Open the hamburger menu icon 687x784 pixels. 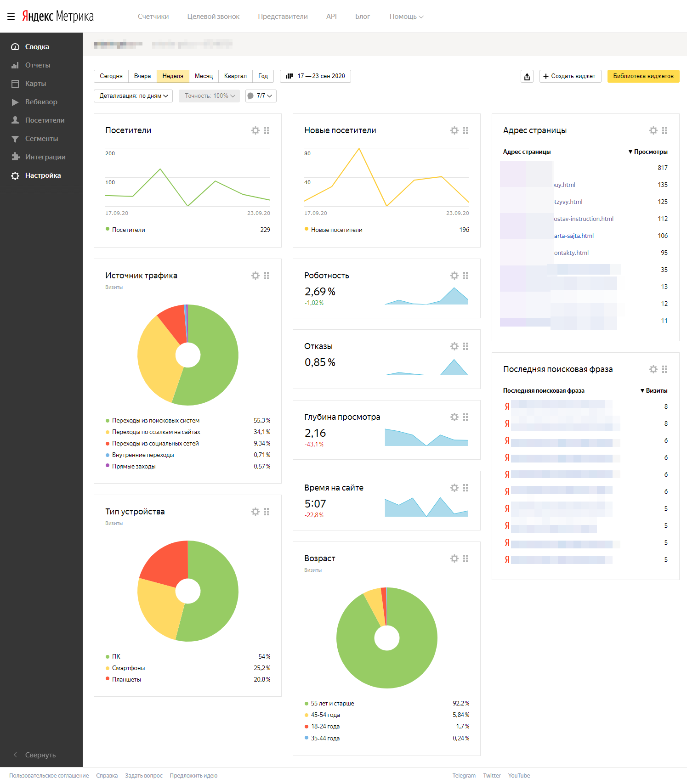(11, 17)
